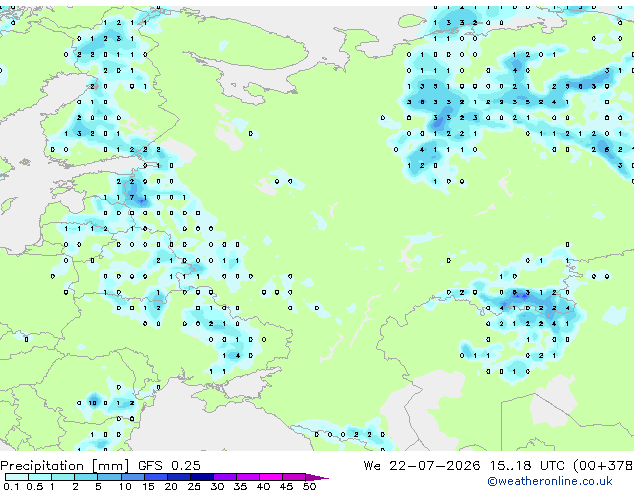Click the '20' legend scale label
This screenshot has width=634, height=490.
tap(171, 486)
